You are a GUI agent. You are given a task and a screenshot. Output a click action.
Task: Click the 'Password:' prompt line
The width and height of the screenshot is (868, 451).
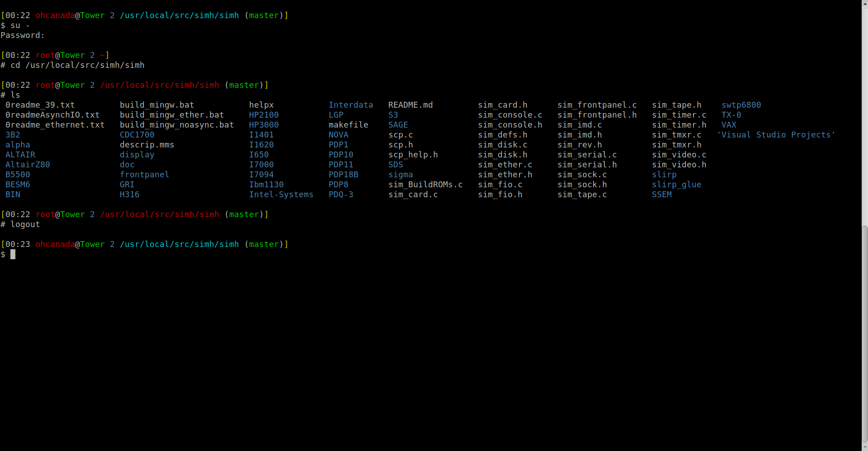coord(23,35)
